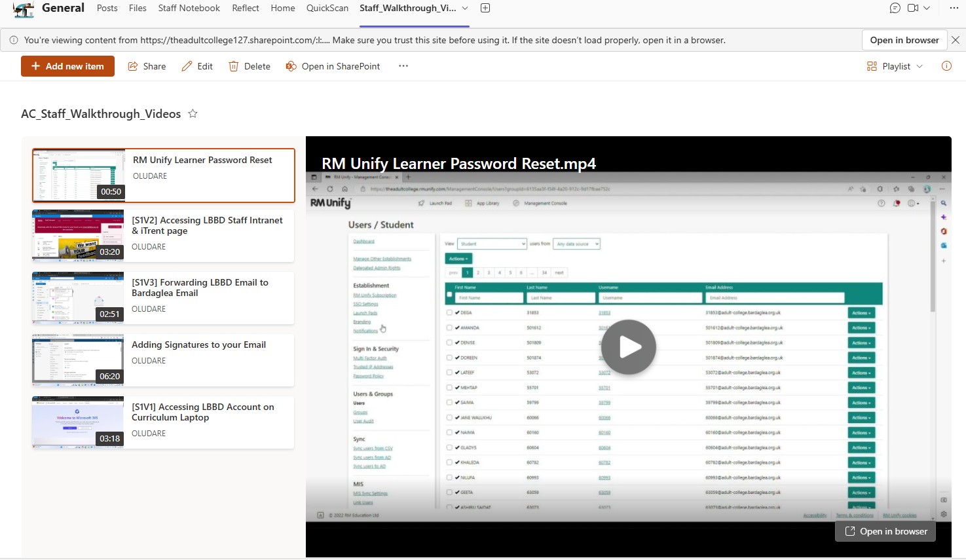The height and width of the screenshot is (560, 966).
Task: Open the Any data source dropdown
Action: tap(576, 244)
